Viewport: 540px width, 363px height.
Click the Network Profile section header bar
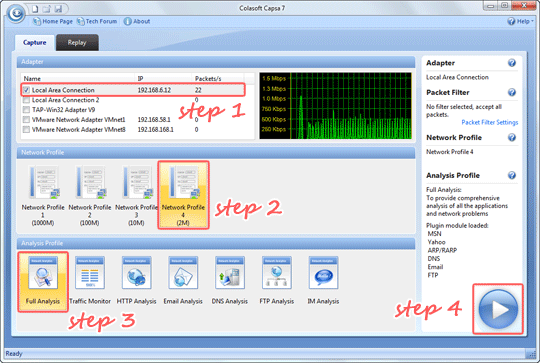(x=216, y=153)
